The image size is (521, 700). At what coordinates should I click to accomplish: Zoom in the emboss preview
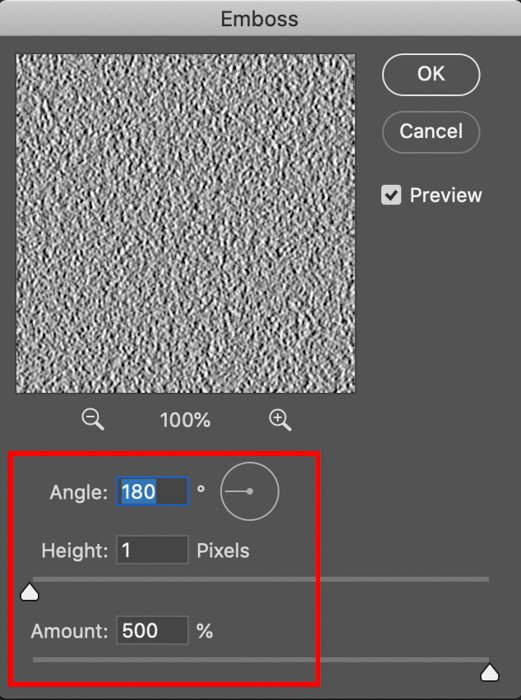tap(280, 420)
